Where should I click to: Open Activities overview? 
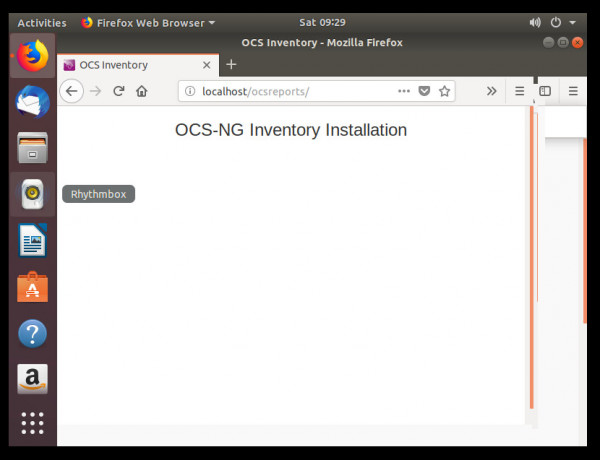[42, 23]
